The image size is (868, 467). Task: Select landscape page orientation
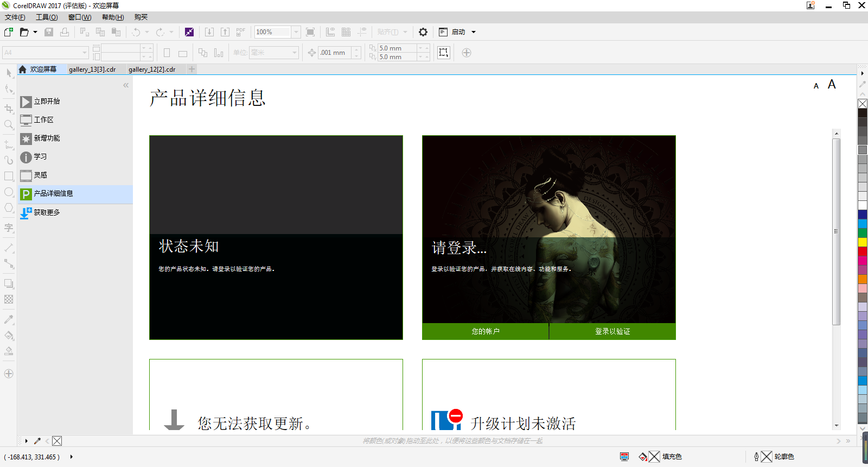(x=183, y=53)
